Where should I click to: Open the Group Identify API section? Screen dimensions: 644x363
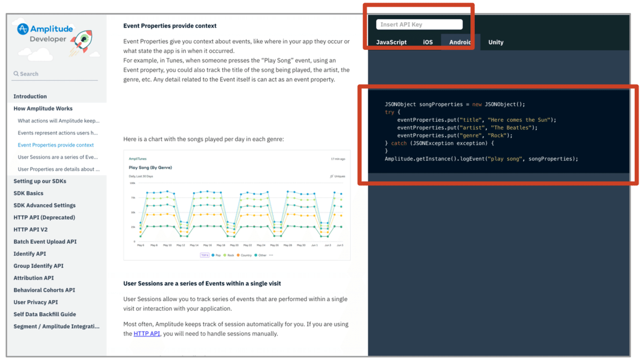click(39, 266)
